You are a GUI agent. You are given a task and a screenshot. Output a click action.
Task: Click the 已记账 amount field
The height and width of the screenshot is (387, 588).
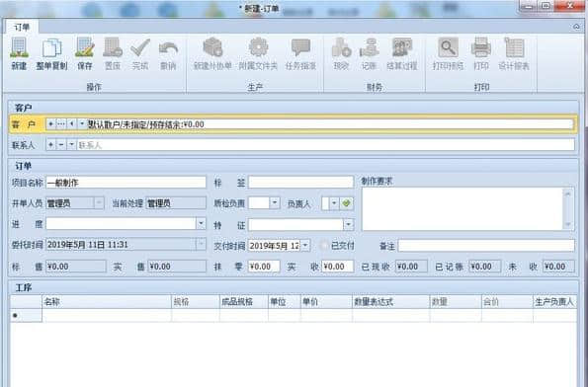point(484,267)
